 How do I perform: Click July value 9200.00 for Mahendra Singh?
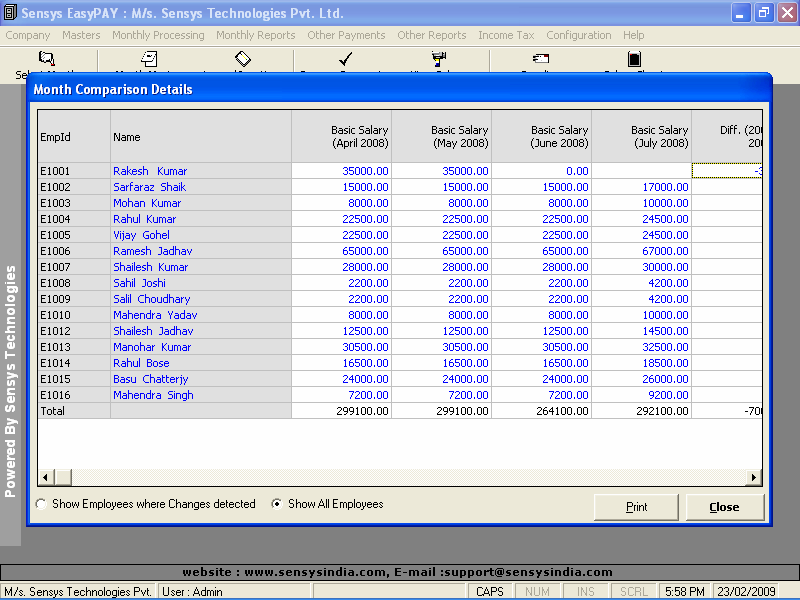click(x=642, y=395)
